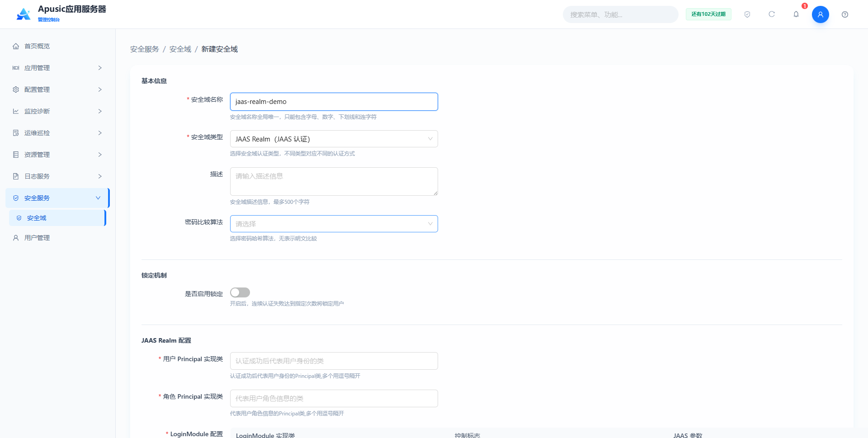Click the 安全服务 shield icon
Image resolution: width=868 pixels, height=438 pixels.
(16, 198)
